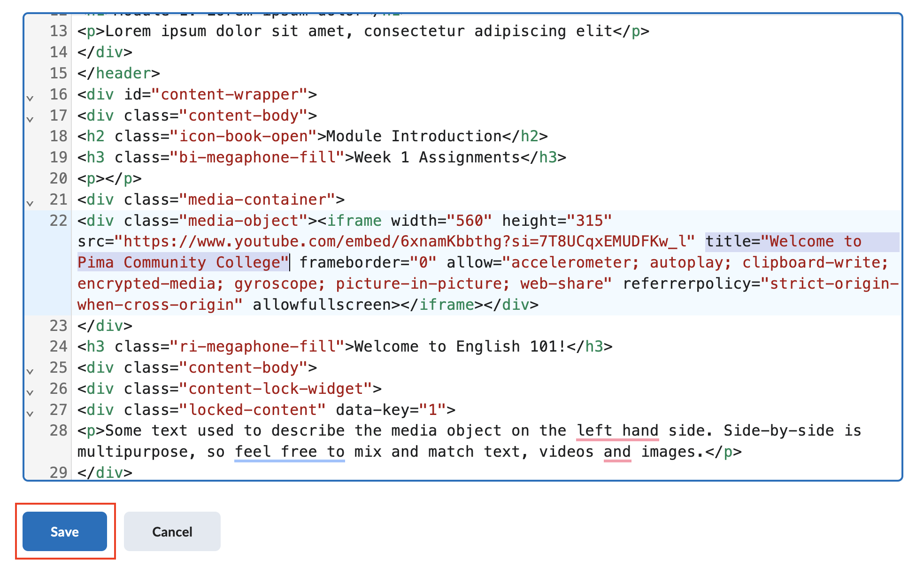Click the frameborder value "0"
Image resolution: width=924 pixels, height=568 pixels.
423,262
